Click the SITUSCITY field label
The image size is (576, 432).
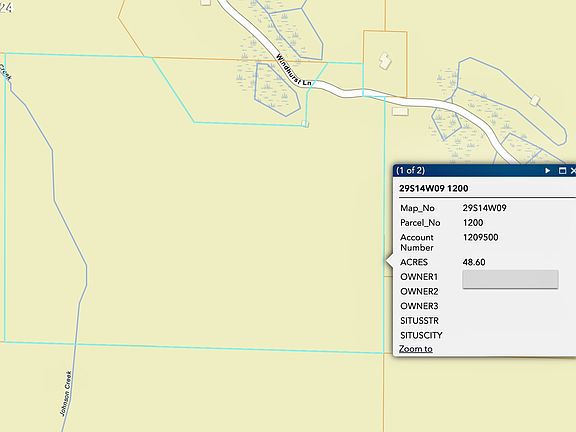pos(421,335)
